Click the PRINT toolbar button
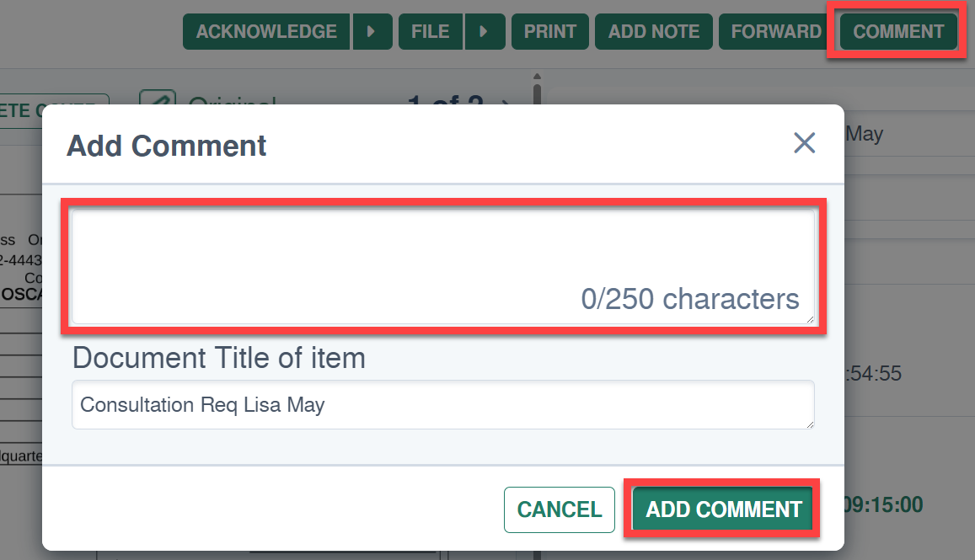 click(549, 32)
